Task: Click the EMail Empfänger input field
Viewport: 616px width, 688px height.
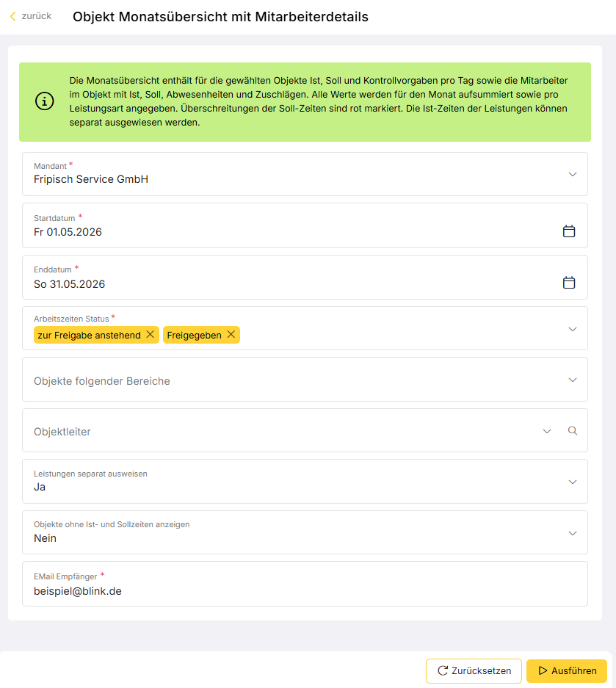Action: coord(305,584)
